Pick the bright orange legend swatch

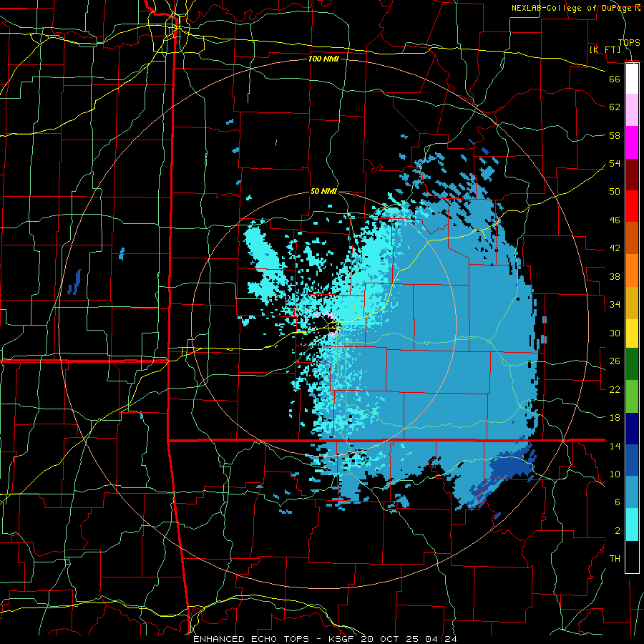point(632,270)
